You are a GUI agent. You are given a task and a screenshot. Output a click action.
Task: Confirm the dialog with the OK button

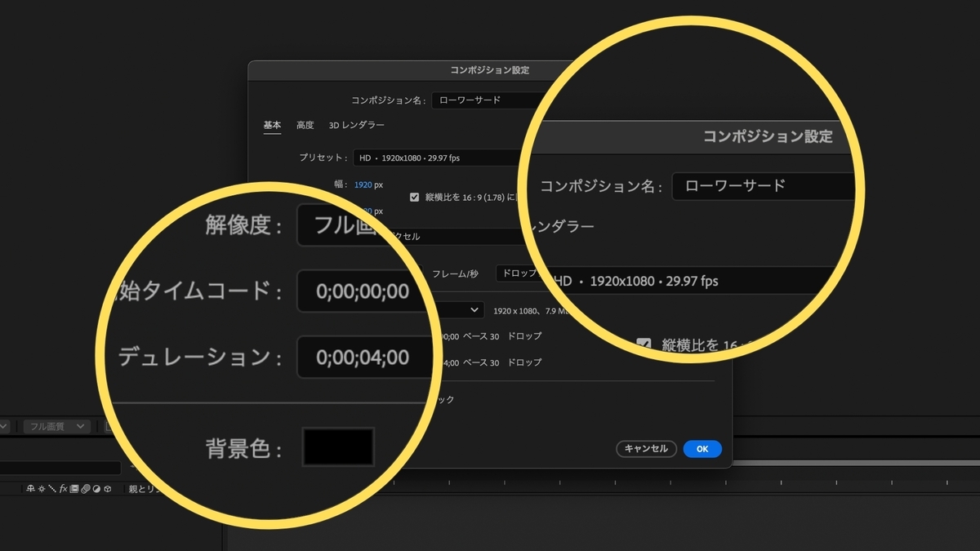coord(702,448)
